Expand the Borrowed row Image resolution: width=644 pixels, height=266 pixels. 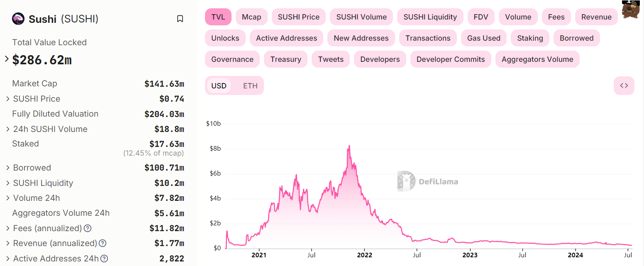point(8,168)
